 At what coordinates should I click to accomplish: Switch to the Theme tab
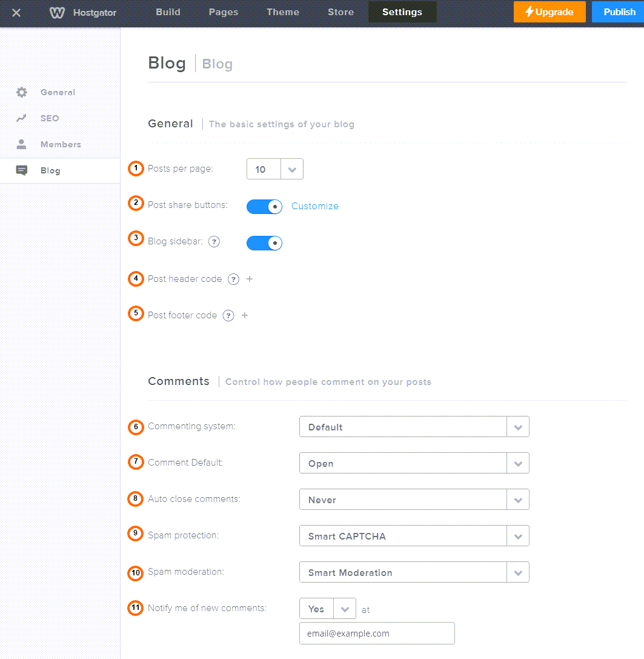(x=282, y=12)
